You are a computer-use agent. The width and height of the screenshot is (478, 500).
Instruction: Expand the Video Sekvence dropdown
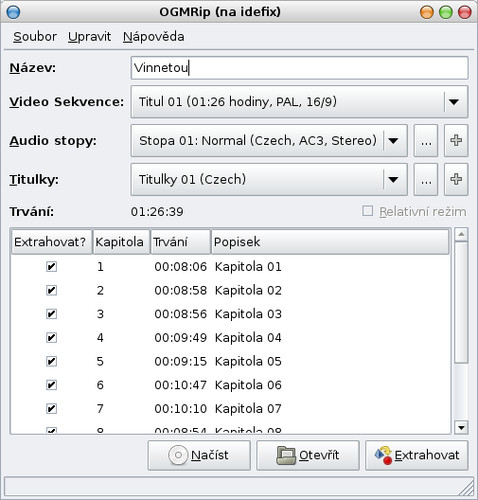coord(299,102)
